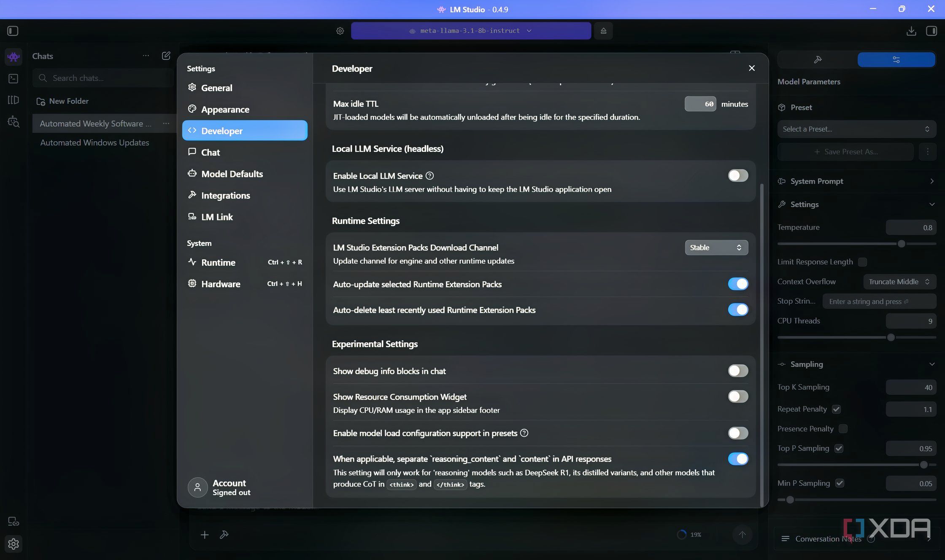945x560 pixels.
Task: Open the Select a Preset dropdown
Action: [x=856, y=129]
